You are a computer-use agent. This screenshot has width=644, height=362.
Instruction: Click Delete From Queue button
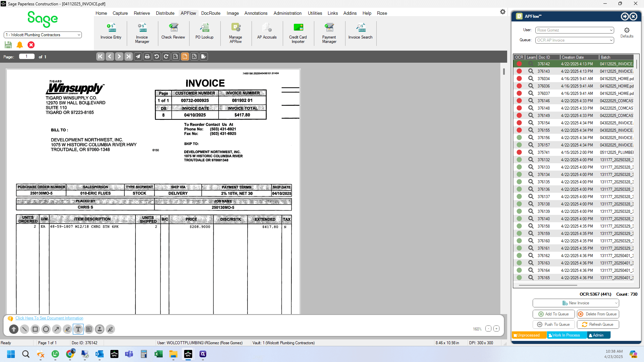(x=598, y=314)
